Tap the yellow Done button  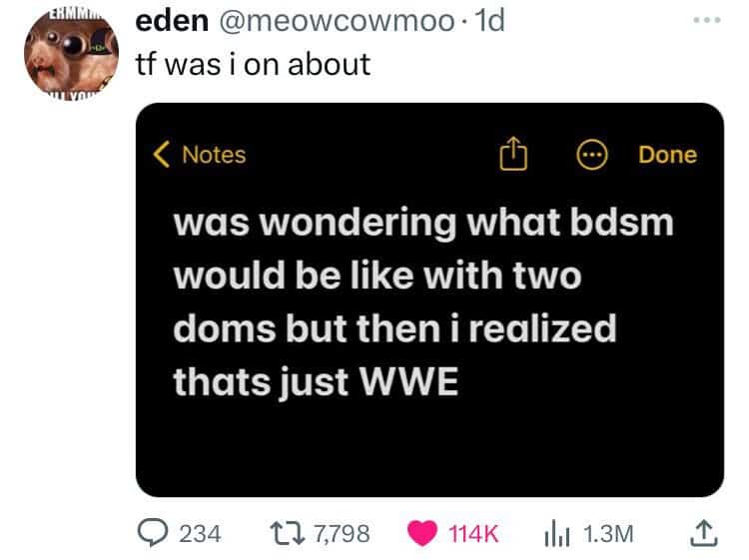click(667, 155)
